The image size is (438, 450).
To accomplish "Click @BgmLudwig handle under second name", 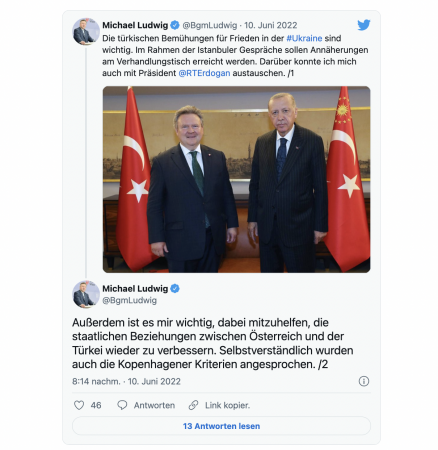I will click(x=129, y=300).
